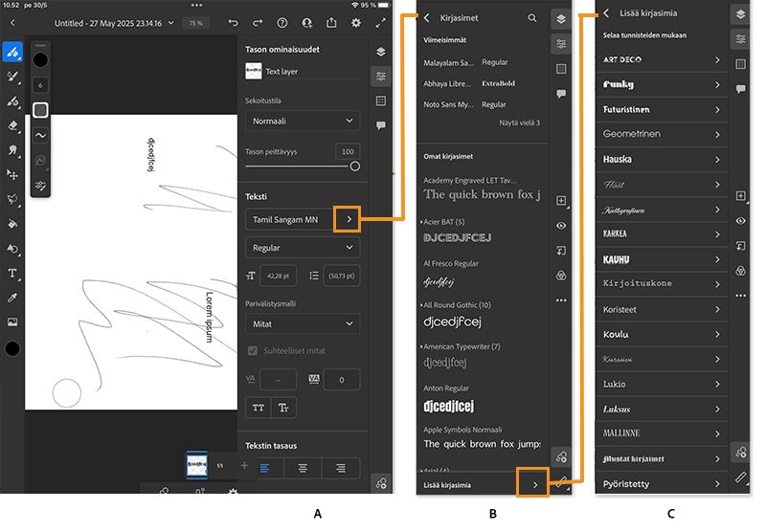Click Näytä vielä 3 link
Screen dimensions: 766x532
point(519,122)
